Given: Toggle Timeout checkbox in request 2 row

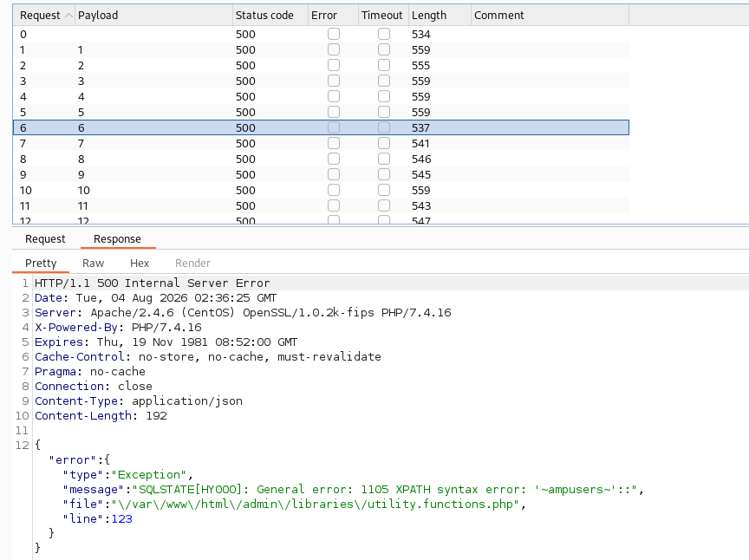Looking at the screenshot, I should 383,65.
